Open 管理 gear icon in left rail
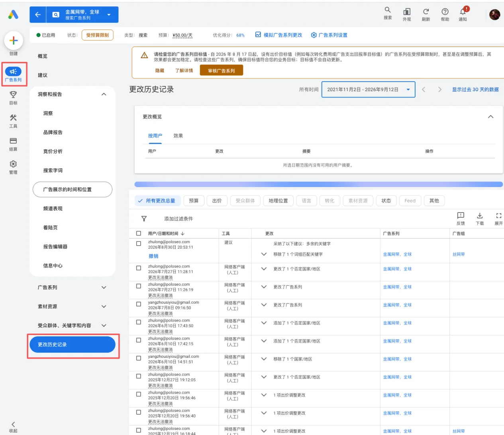Screen dimensions: 504x435 (13, 164)
